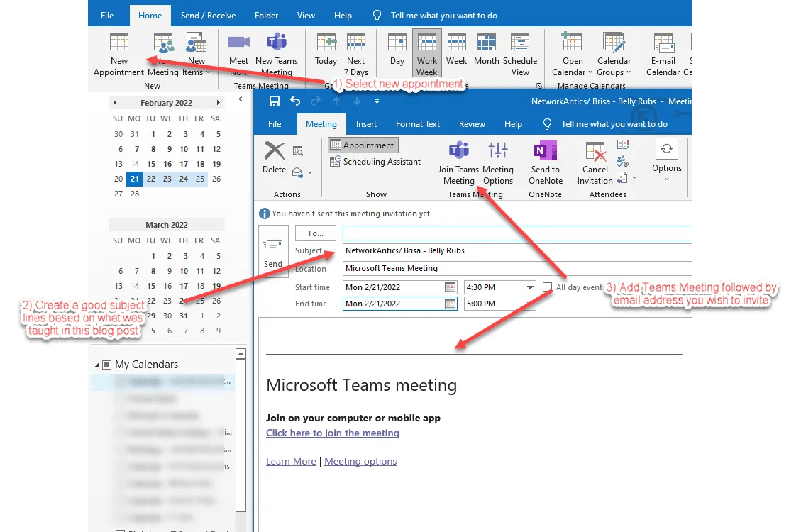
Task: Open Customize Quick Access Toolbar dropdown
Action: (377, 101)
